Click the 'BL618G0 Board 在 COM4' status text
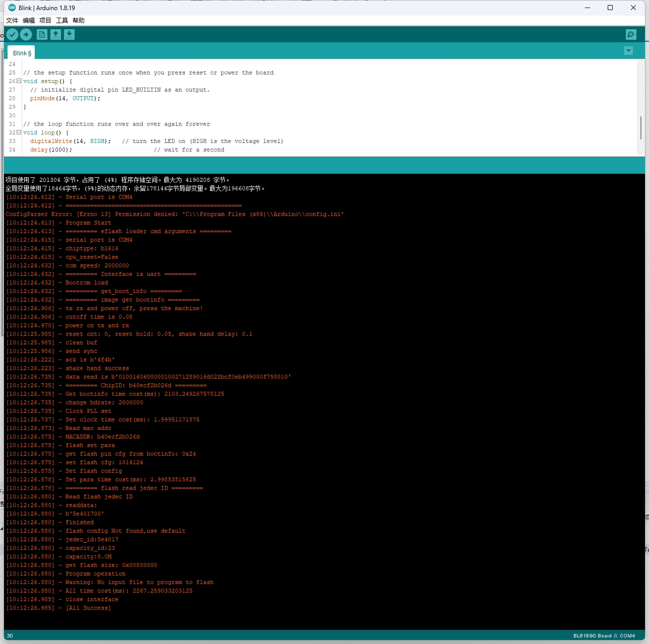This screenshot has width=649, height=644. (604, 635)
